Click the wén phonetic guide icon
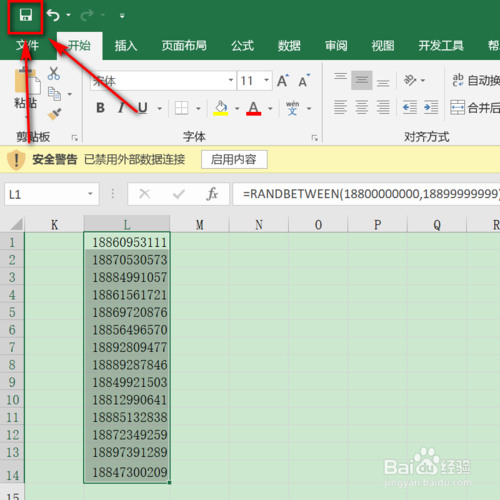The width and height of the screenshot is (500, 500). [292, 108]
